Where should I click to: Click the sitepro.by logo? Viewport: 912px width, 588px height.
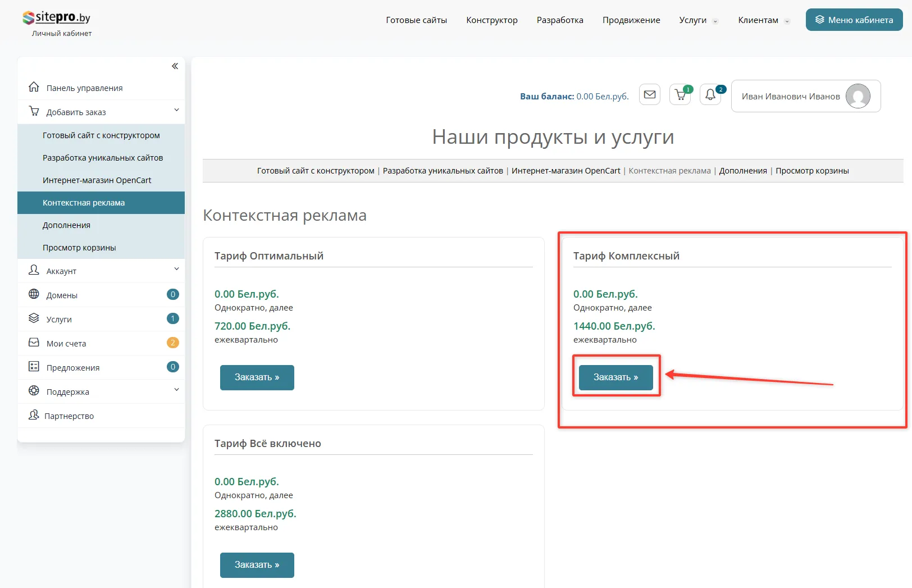click(x=57, y=18)
